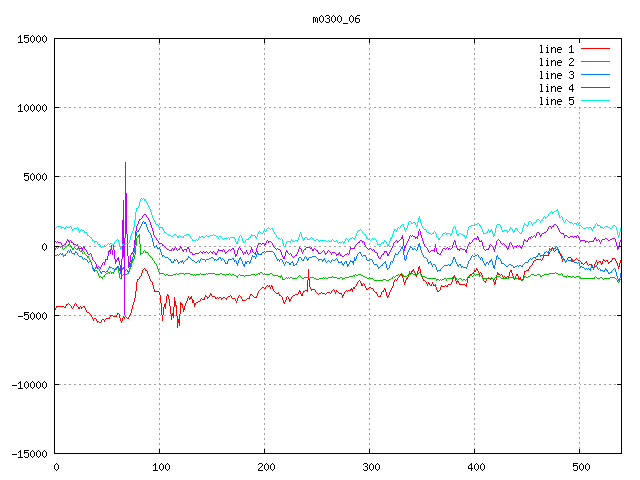Click the x-axis label 500
Viewport: 640px width, 480px height.
click(x=581, y=467)
